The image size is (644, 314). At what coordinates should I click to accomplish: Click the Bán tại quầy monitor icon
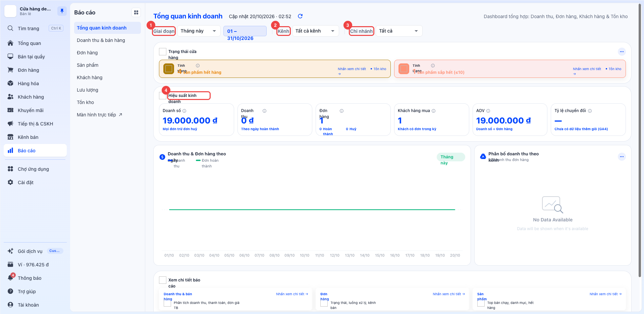point(10,56)
